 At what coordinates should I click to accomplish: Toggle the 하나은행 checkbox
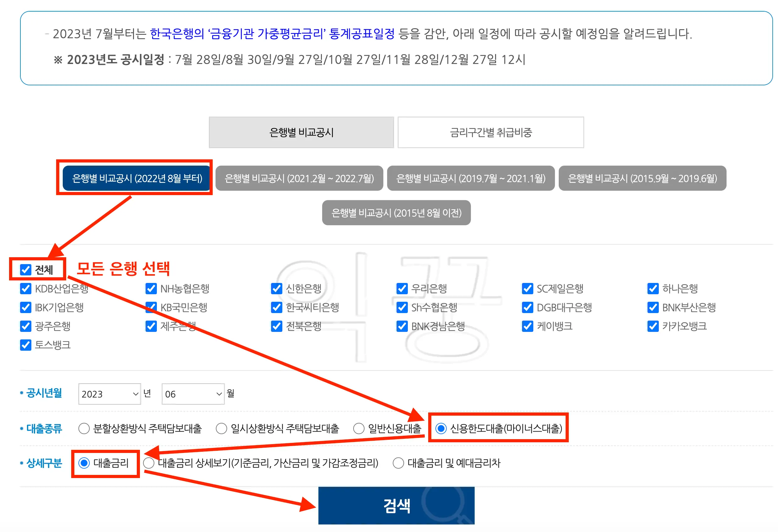tap(653, 289)
